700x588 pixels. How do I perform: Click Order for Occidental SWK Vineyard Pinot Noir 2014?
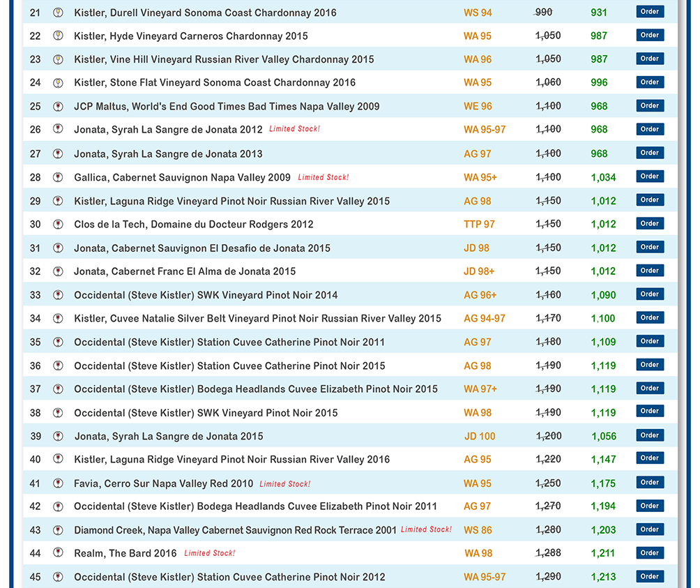(x=650, y=294)
